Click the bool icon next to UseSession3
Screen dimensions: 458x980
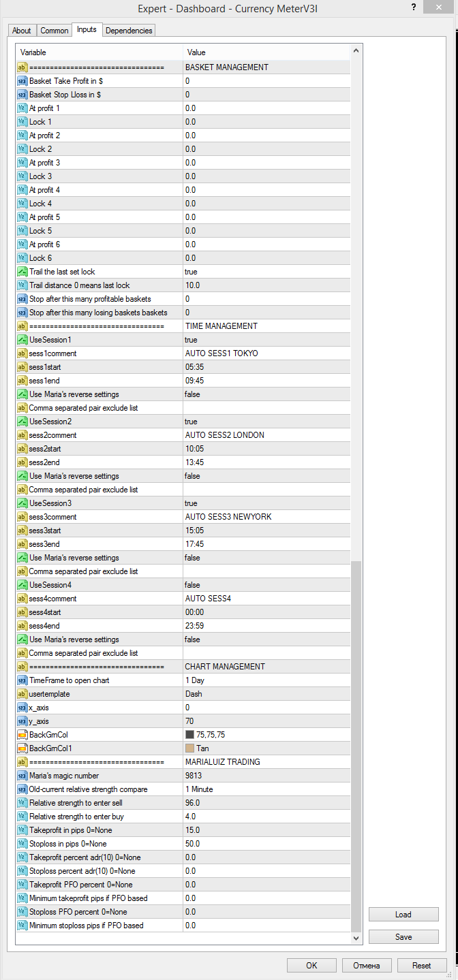(22, 503)
